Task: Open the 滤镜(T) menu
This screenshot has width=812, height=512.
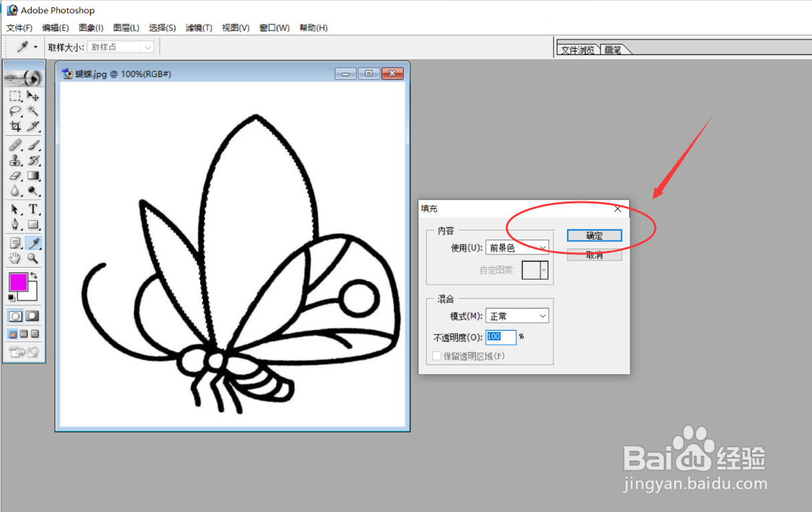Action: point(199,27)
